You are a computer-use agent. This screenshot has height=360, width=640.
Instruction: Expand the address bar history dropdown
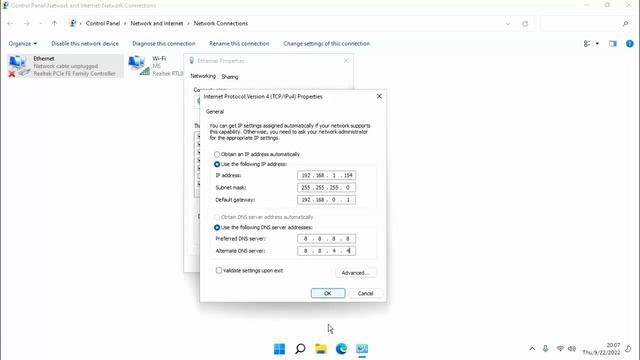click(x=508, y=24)
